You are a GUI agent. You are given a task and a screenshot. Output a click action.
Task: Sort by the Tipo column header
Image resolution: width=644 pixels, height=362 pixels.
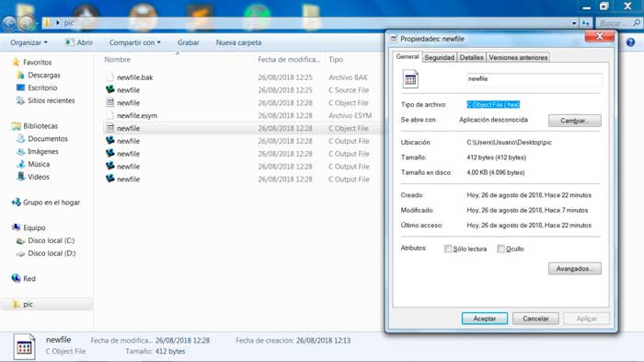click(x=336, y=60)
